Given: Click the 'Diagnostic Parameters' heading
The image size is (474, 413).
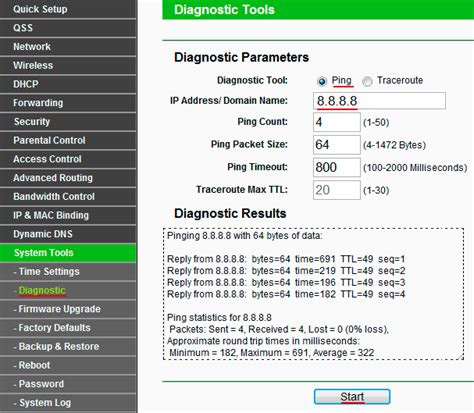Looking at the screenshot, I should click(x=241, y=57).
